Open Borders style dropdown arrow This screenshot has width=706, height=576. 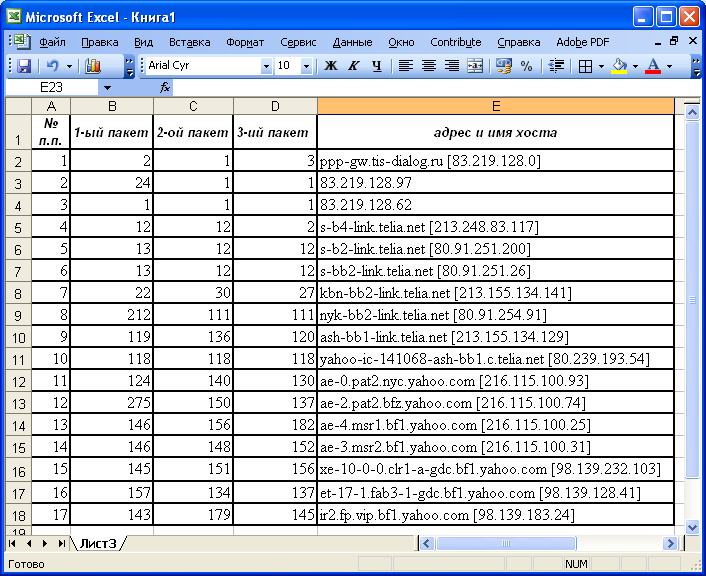[601, 66]
